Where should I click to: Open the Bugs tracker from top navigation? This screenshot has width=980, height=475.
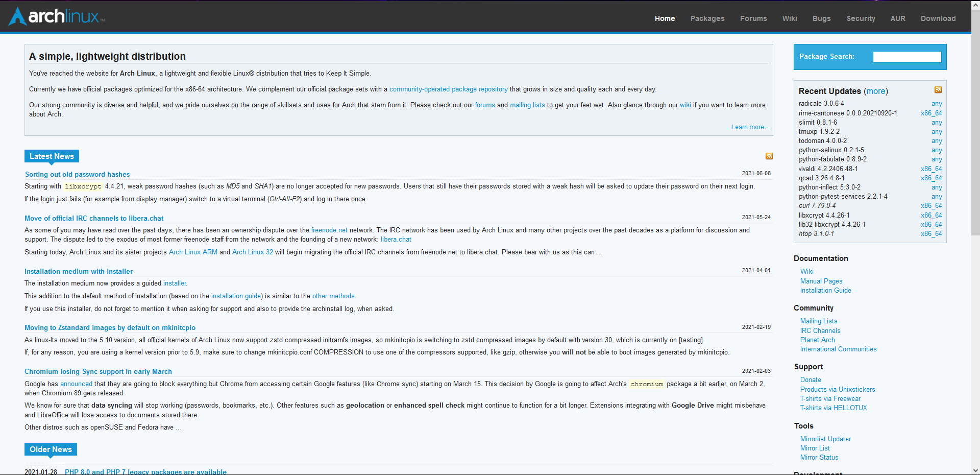821,18
